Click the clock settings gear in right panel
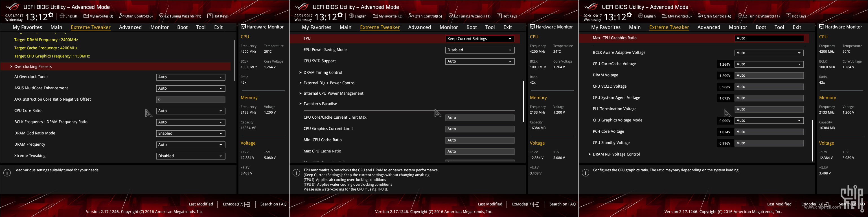The image size is (868, 217). [630, 15]
